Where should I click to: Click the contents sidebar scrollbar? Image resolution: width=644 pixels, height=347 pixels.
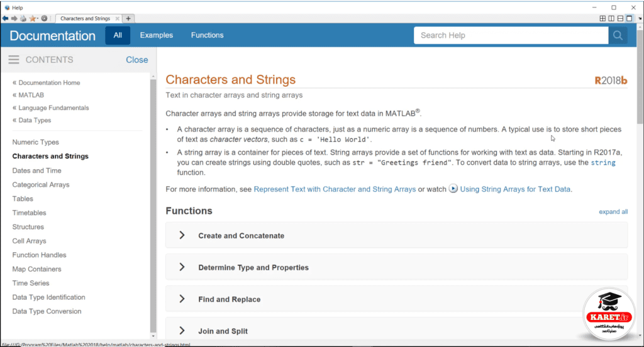153,206
